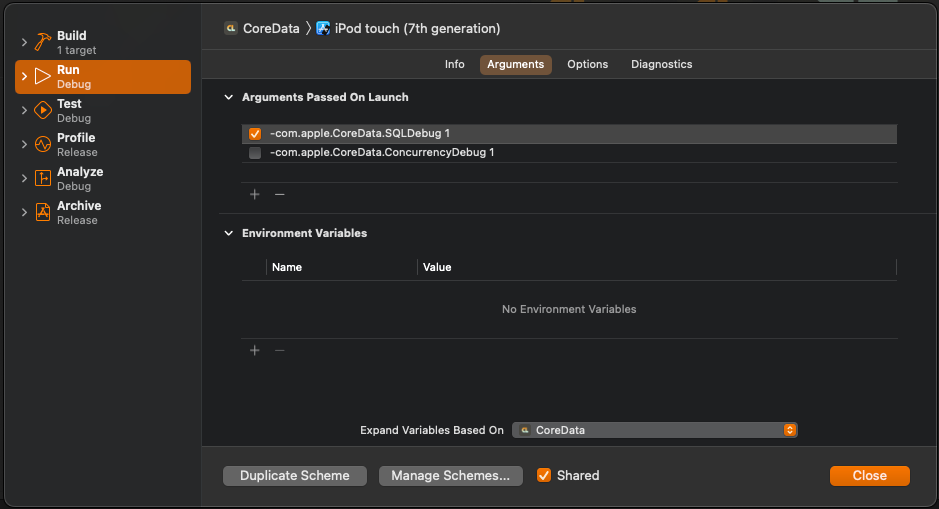The height and width of the screenshot is (509, 939).
Task: Click CoreData in the breadcrumb
Action: pyautogui.click(x=271, y=28)
